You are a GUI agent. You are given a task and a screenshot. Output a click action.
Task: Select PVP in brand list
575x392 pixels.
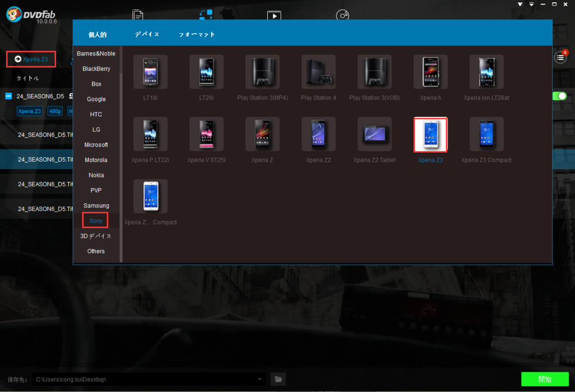tap(96, 190)
